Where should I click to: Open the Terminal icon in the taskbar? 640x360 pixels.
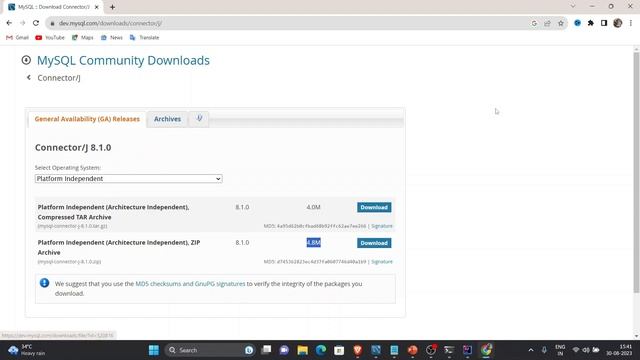click(449, 350)
